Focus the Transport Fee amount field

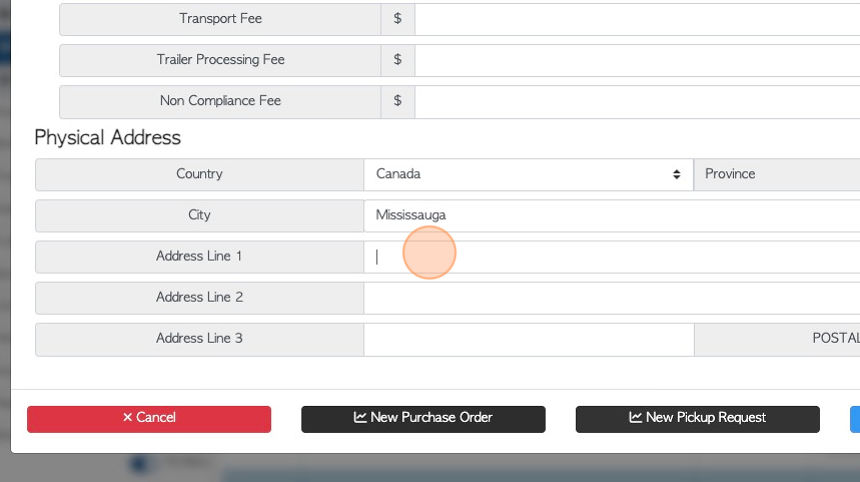coord(637,19)
